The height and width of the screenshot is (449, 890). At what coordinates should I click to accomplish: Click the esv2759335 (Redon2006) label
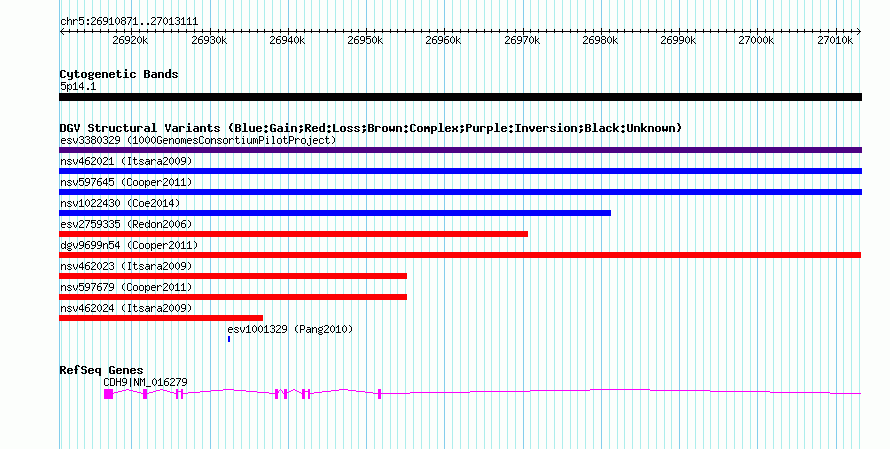click(x=126, y=224)
